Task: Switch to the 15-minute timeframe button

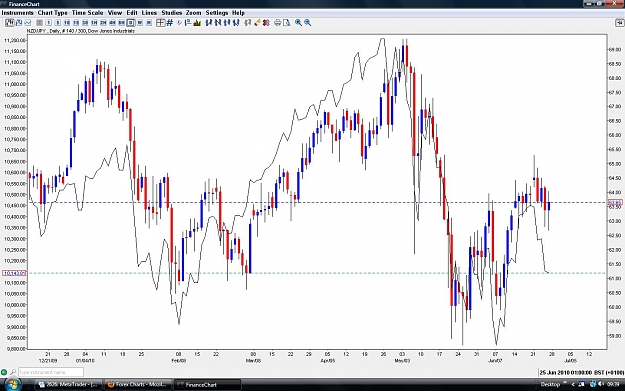Action: pyautogui.click(x=76, y=23)
